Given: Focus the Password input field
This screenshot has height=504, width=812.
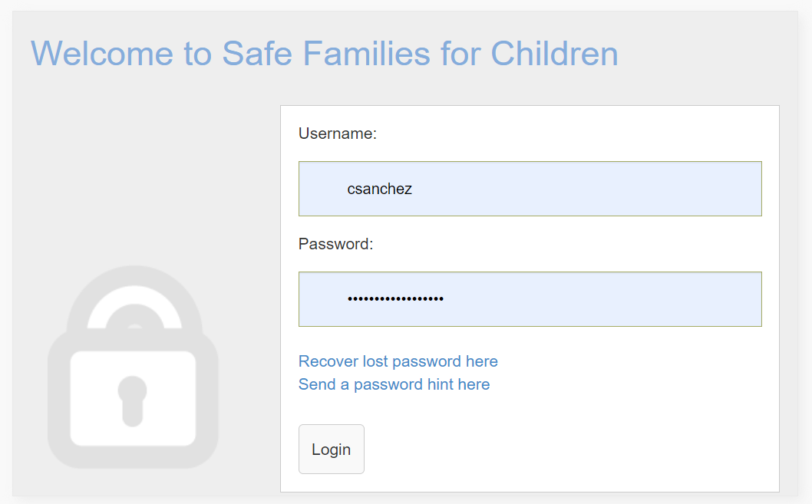Looking at the screenshot, I should 530,299.
